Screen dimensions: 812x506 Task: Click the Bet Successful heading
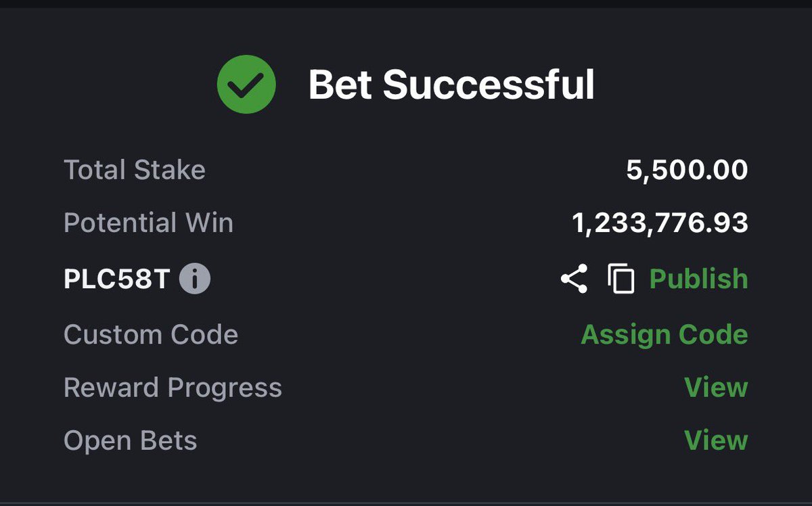click(x=451, y=85)
